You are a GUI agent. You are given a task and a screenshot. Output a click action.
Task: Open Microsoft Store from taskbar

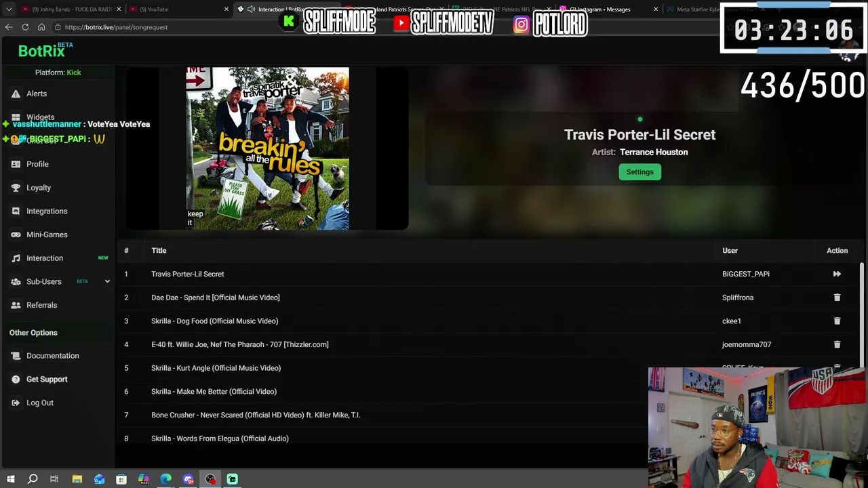tap(121, 479)
